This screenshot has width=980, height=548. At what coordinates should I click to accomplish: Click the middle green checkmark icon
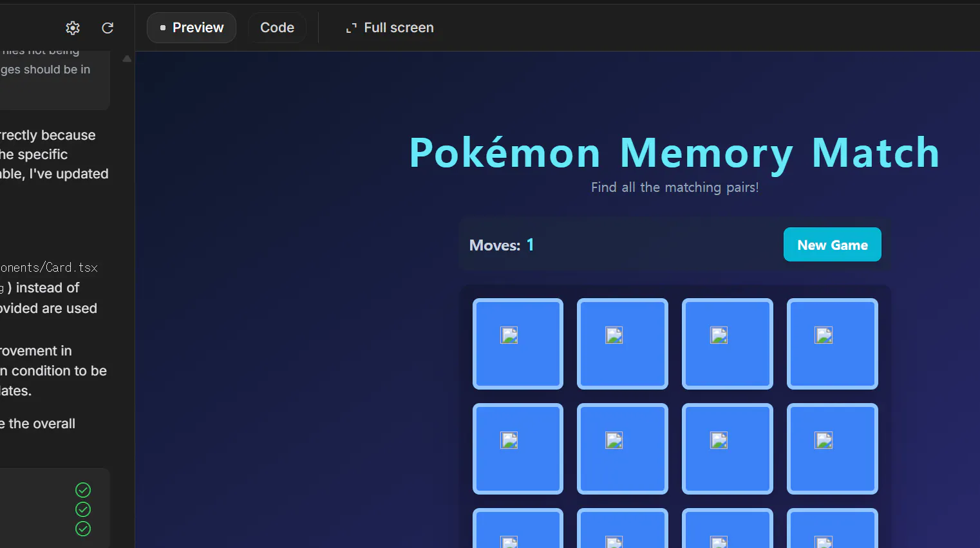pos(83,509)
